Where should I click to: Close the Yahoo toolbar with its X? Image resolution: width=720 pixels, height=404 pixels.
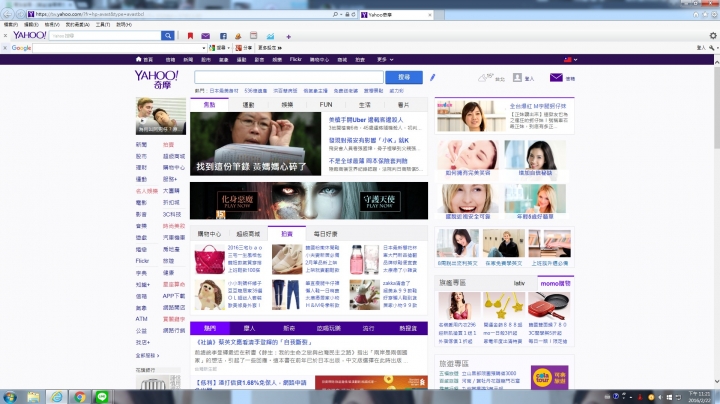click(5, 35)
